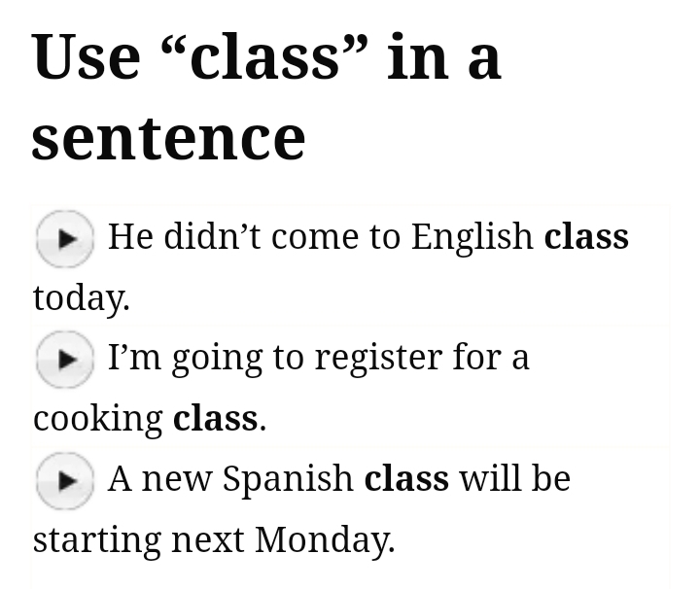
Task: Click the words "I'm going" in the second sentence
Action: (x=185, y=358)
